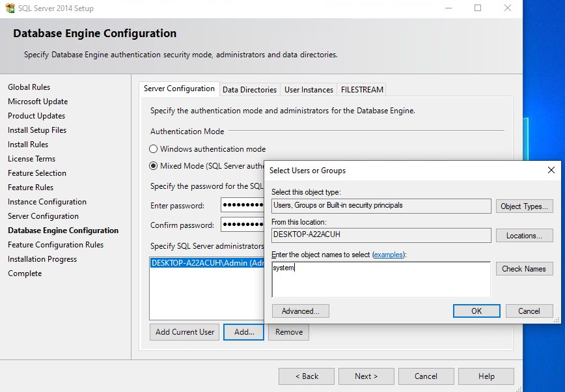Click Add Current User button
This screenshot has height=392, width=565.
[x=184, y=332]
